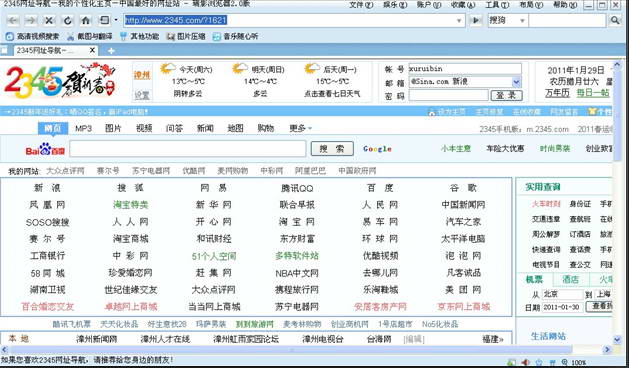This screenshot has height=368, width=629.
Task: Click the vertical scrollbar down arrow
Action: pyautogui.click(x=617, y=340)
